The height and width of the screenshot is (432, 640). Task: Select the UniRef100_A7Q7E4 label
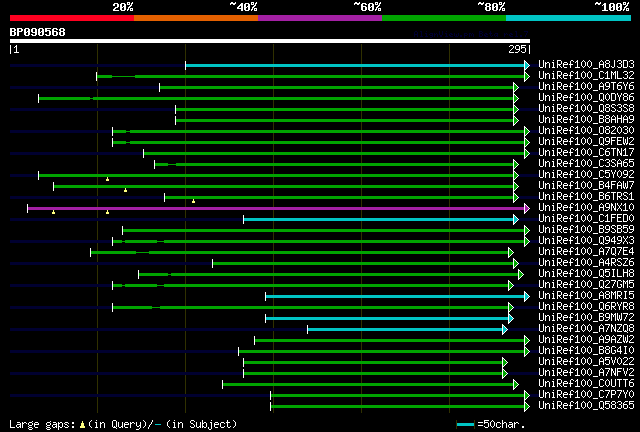586,252
